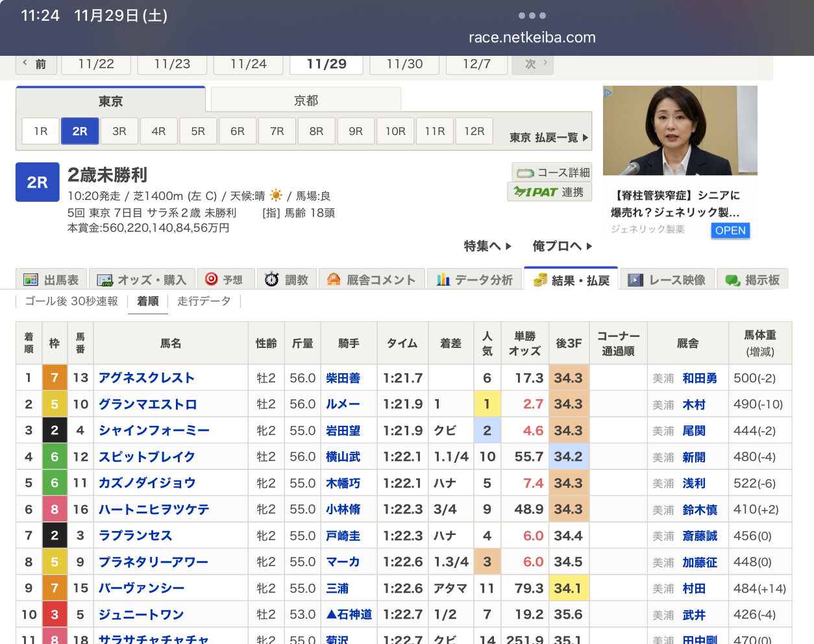The width and height of the screenshot is (814, 644).
Task: Open the レース映像 video icon tab
Action: [x=667, y=280]
